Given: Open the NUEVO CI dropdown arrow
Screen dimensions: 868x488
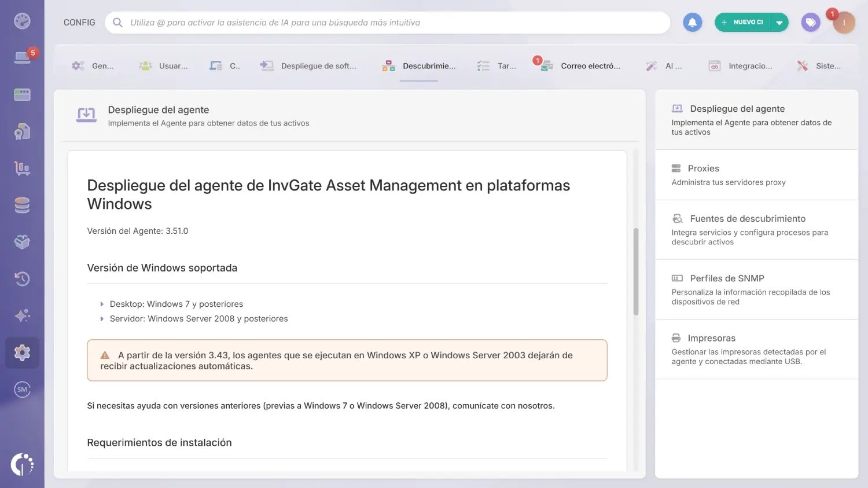Looking at the screenshot, I should [x=779, y=23].
